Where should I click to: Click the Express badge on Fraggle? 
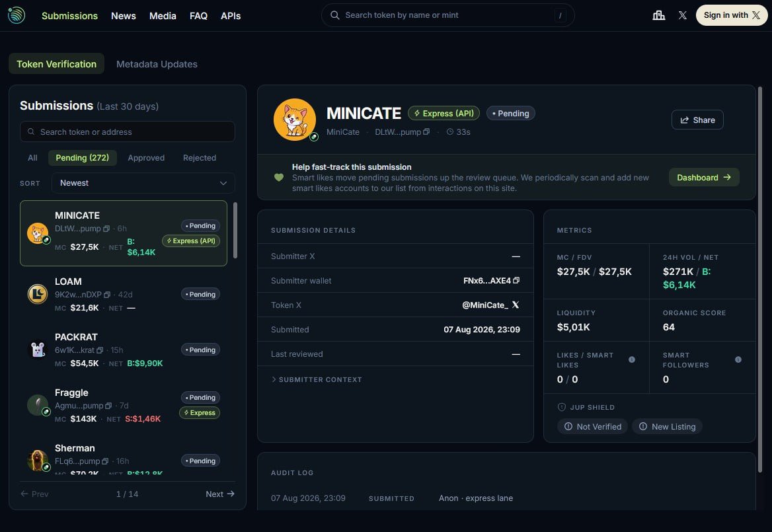[x=200, y=413]
